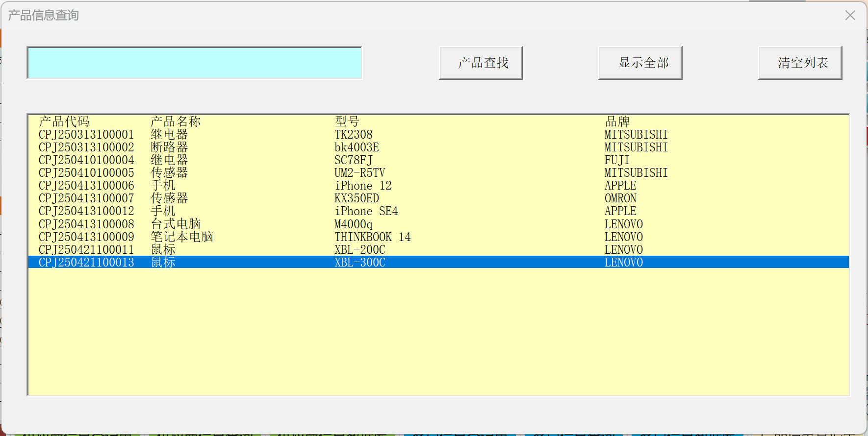Click product name 笔记本电脑
This screenshot has width=868, height=436.
pos(182,237)
